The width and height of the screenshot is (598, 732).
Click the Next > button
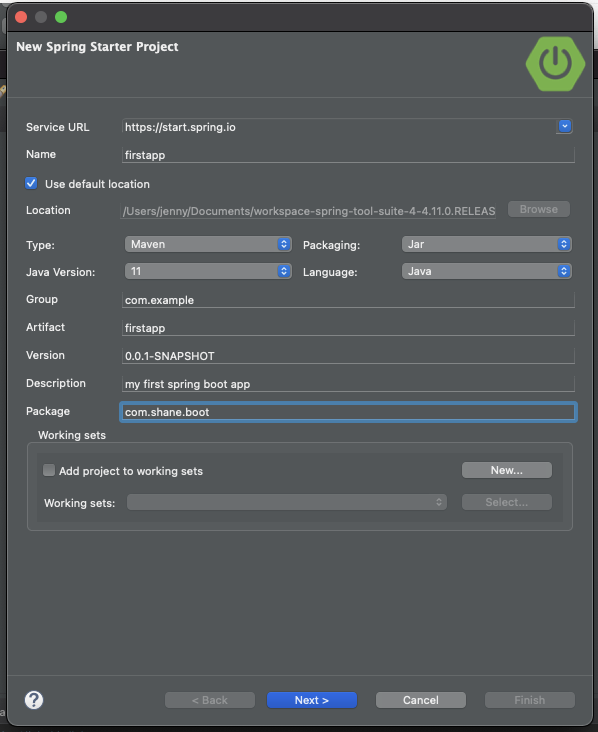tap(312, 700)
